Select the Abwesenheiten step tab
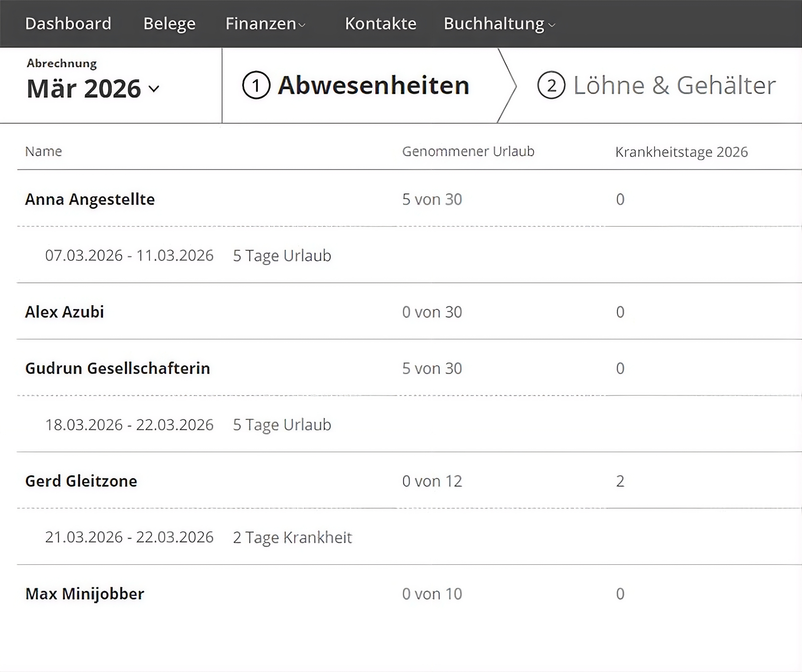 373,85
